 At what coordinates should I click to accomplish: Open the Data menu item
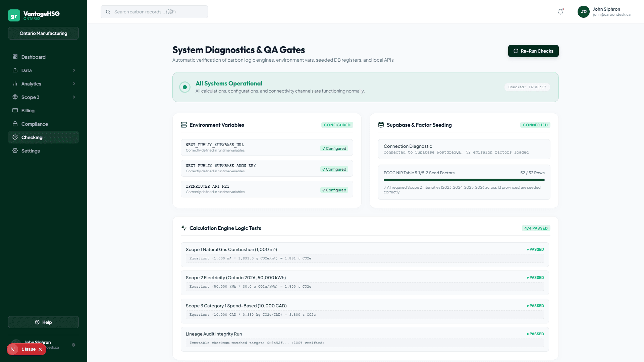pyautogui.click(x=43, y=70)
